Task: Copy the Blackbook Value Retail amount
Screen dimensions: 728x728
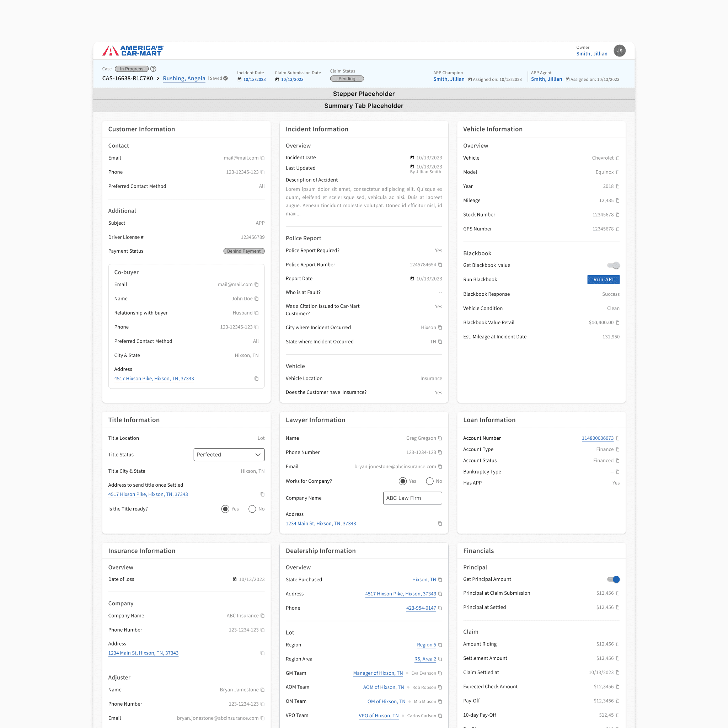Action: 617,322
